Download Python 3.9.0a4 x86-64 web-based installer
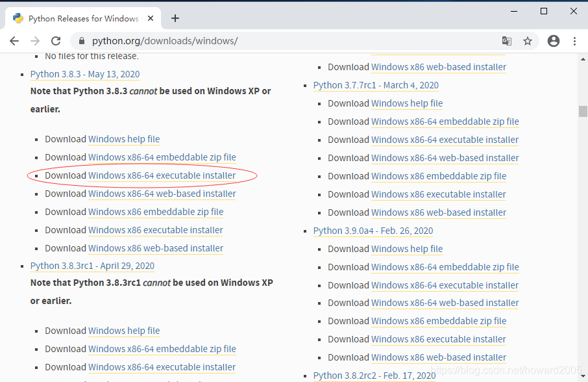 coord(445,303)
